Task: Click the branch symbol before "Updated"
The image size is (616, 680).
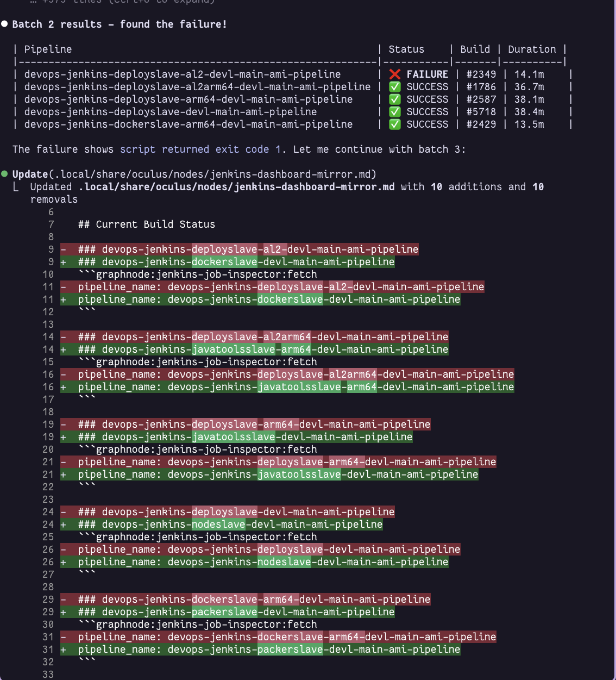Action: click(16, 187)
